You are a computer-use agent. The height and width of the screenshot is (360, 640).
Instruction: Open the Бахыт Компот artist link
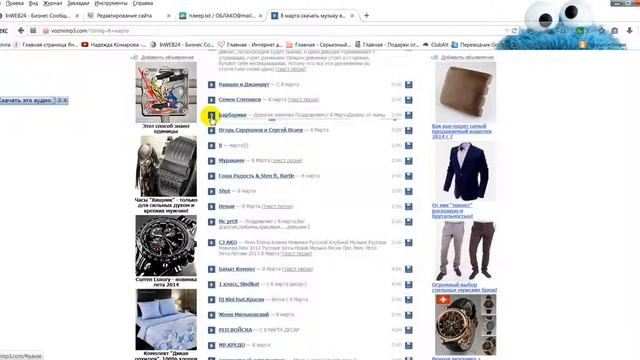coord(237,269)
